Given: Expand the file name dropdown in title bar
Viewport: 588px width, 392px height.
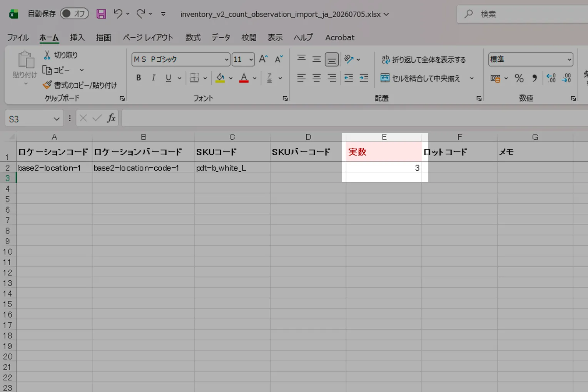Looking at the screenshot, I should 386,14.
